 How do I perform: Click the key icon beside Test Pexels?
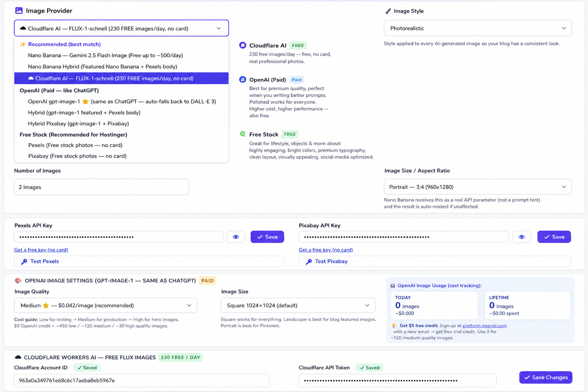pyautogui.click(x=24, y=261)
